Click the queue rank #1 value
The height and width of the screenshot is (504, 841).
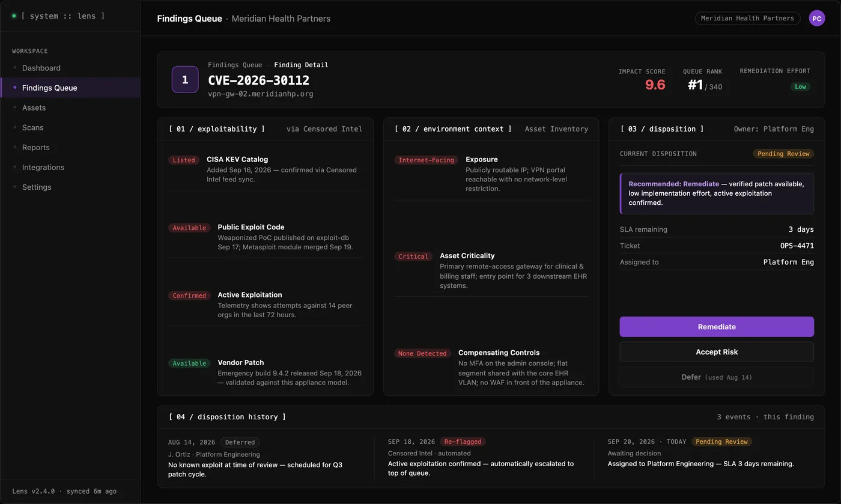point(696,85)
